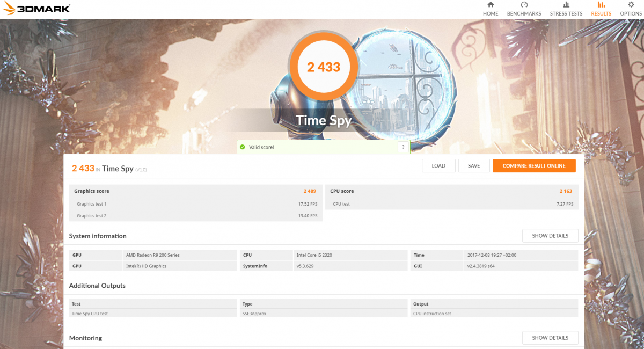Click the System information heading
The width and height of the screenshot is (644, 349).
coord(98,236)
